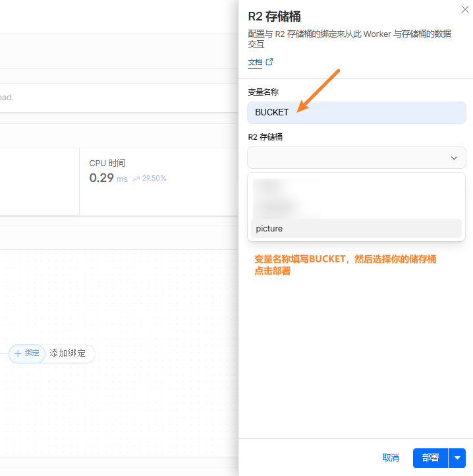Click the CPU 时间 metric card title
This screenshot has height=476, width=473.
pyautogui.click(x=107, y=163)
